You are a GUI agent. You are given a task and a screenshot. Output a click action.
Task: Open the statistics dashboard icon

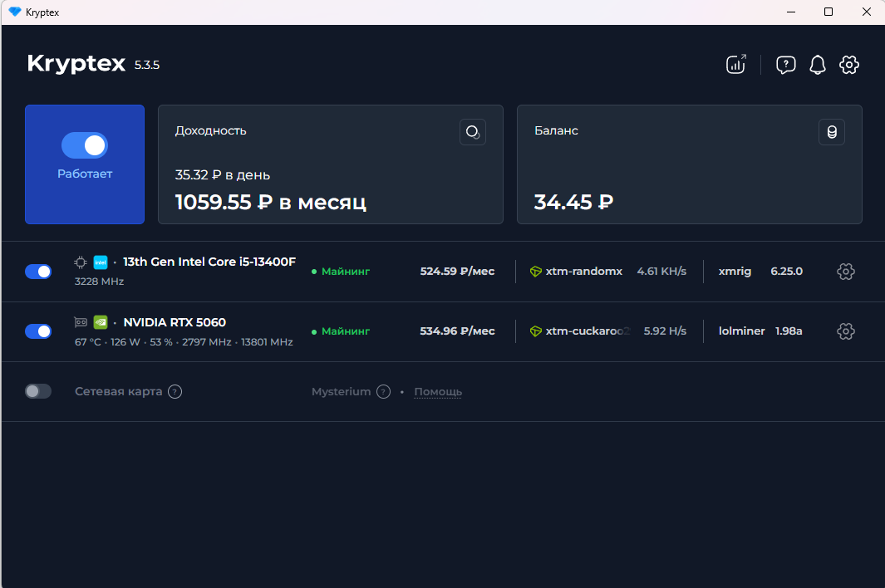(x=736, y=64)
